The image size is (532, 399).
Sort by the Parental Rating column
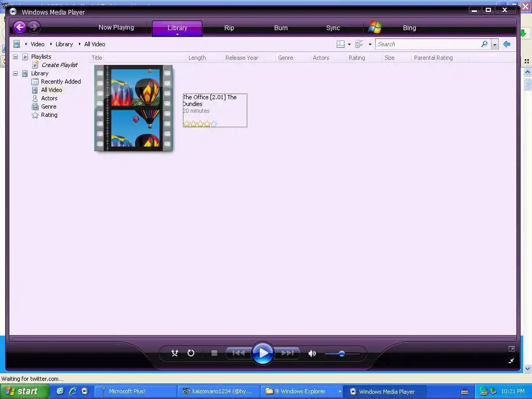(x=441, y=58)
